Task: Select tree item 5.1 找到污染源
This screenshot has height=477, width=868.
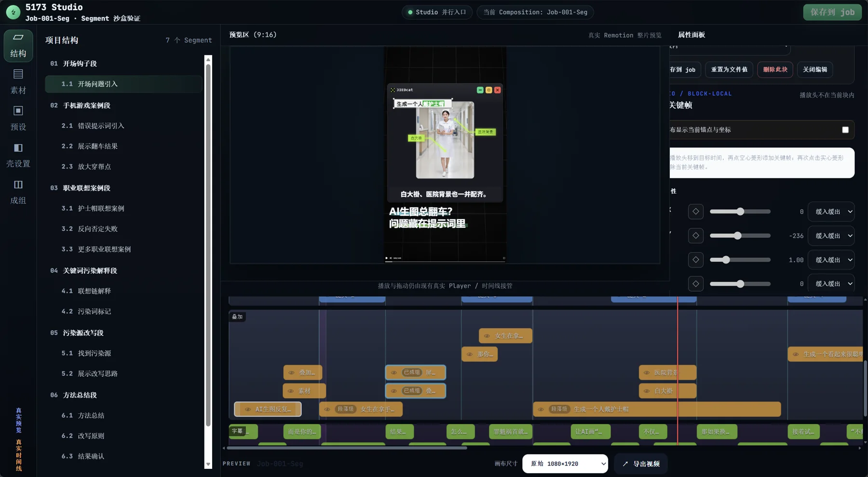Action: pos(123,353)
